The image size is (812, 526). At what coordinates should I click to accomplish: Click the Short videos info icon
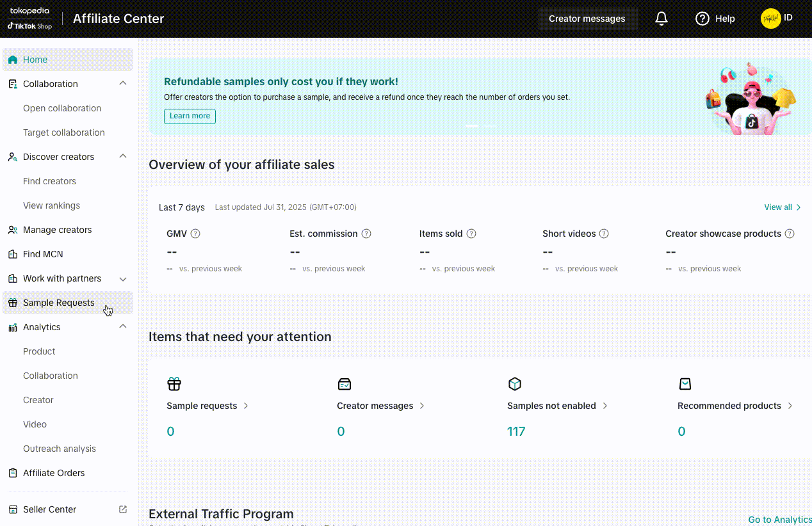pos(604,234)
